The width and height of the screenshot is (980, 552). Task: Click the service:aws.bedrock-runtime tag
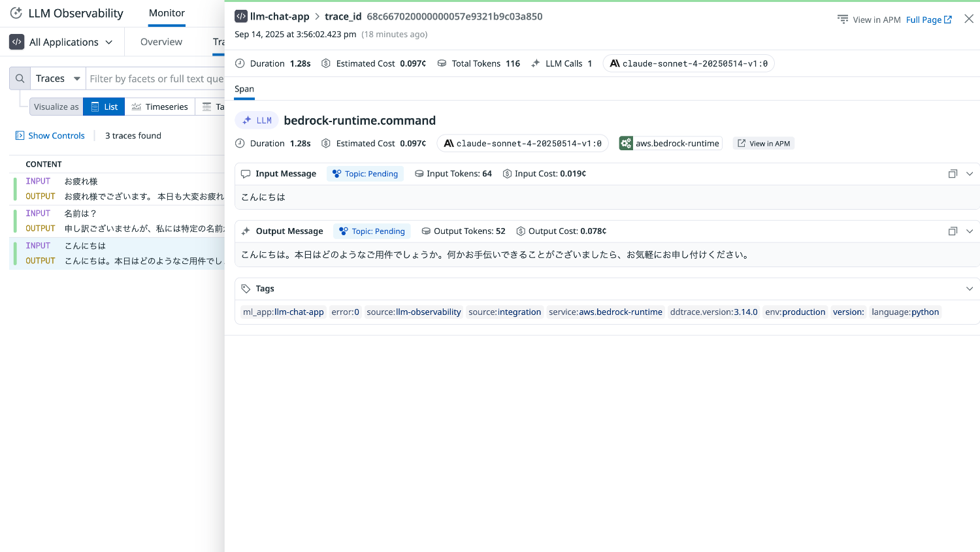606,312
